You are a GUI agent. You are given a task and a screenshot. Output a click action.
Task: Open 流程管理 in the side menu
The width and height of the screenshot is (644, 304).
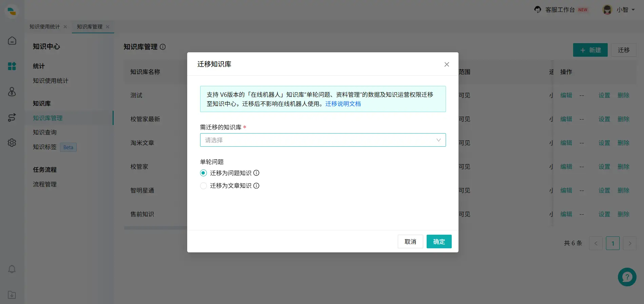[x=44, y=184]
